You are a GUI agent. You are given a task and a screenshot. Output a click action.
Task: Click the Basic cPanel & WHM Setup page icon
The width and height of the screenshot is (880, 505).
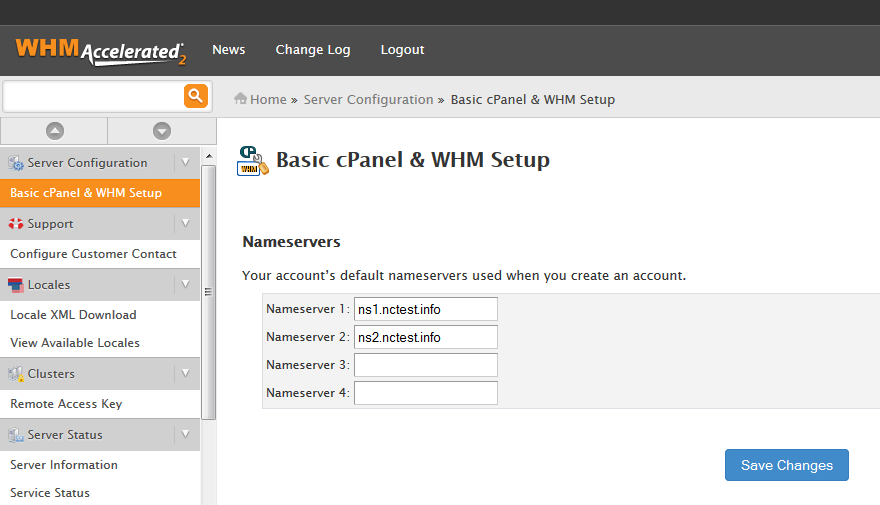tap(253, 161)
